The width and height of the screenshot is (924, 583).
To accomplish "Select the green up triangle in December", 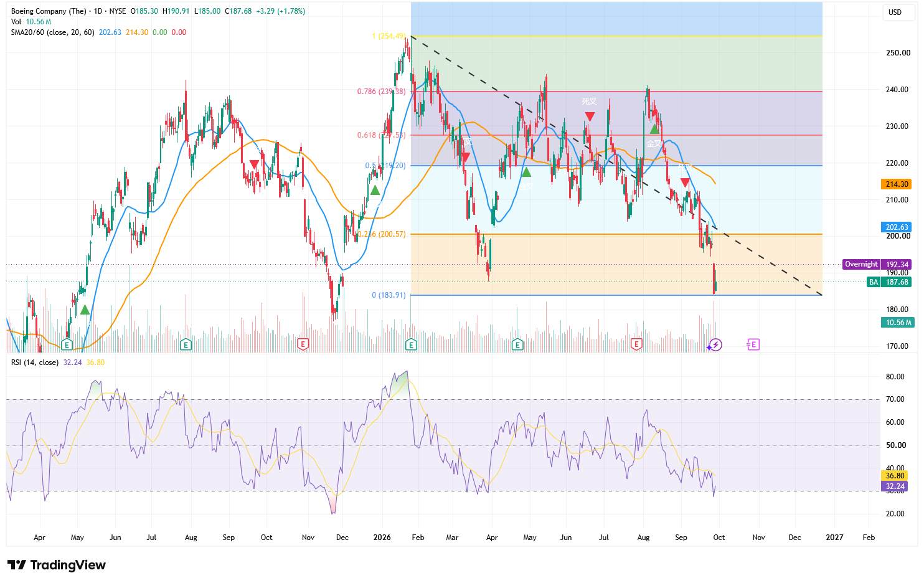I will pyautogui.click(x=375, y=190).
